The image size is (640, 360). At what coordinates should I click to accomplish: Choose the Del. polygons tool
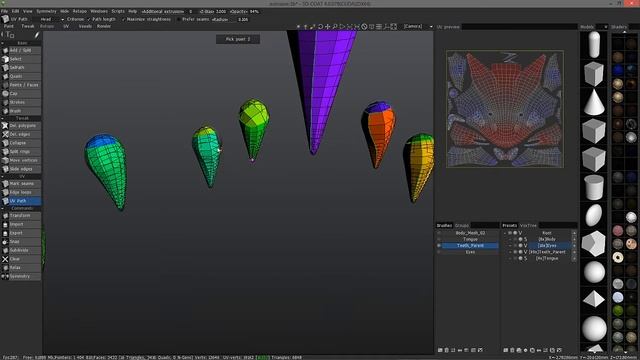click(21, 126)
